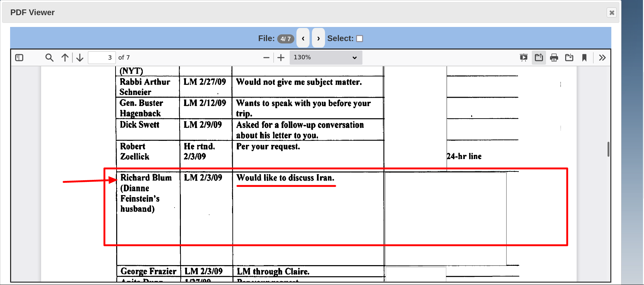Click '24-hr line' text
Viewport: 644px width, 285px height.
[464, 156]
